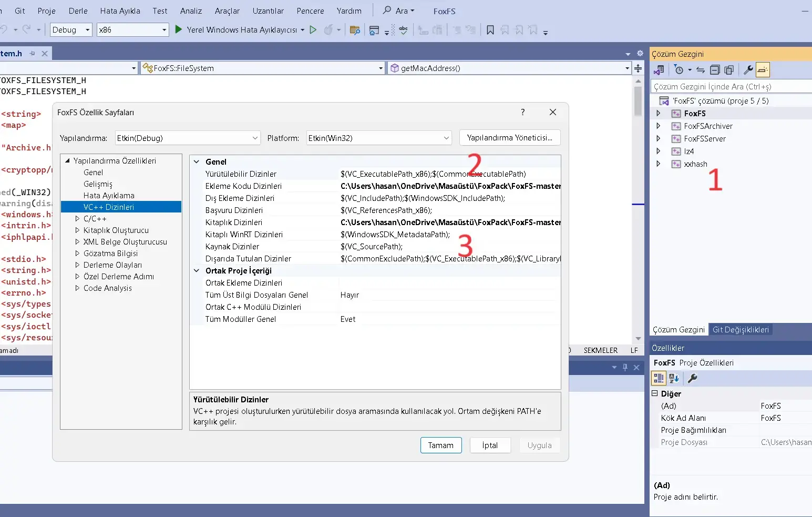Switch to the Git Değişiklikleri tab
This screenshot has height=517, width=812.
pos(741,330)
